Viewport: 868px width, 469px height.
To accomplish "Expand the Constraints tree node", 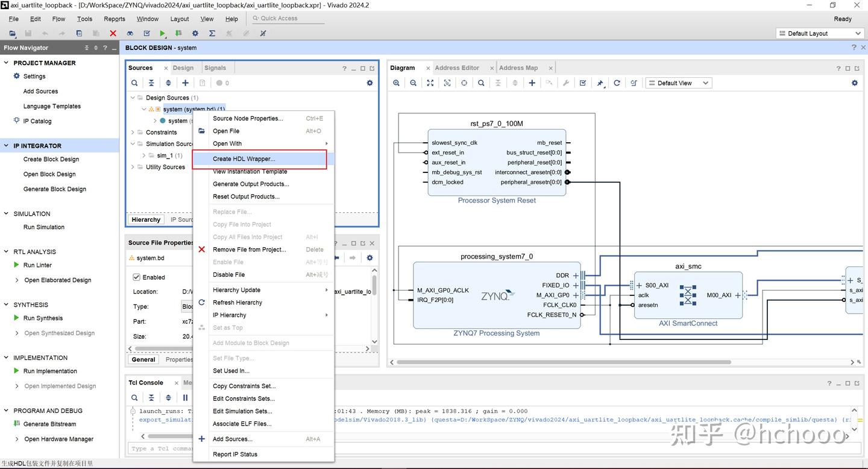I will pos(133,133).
